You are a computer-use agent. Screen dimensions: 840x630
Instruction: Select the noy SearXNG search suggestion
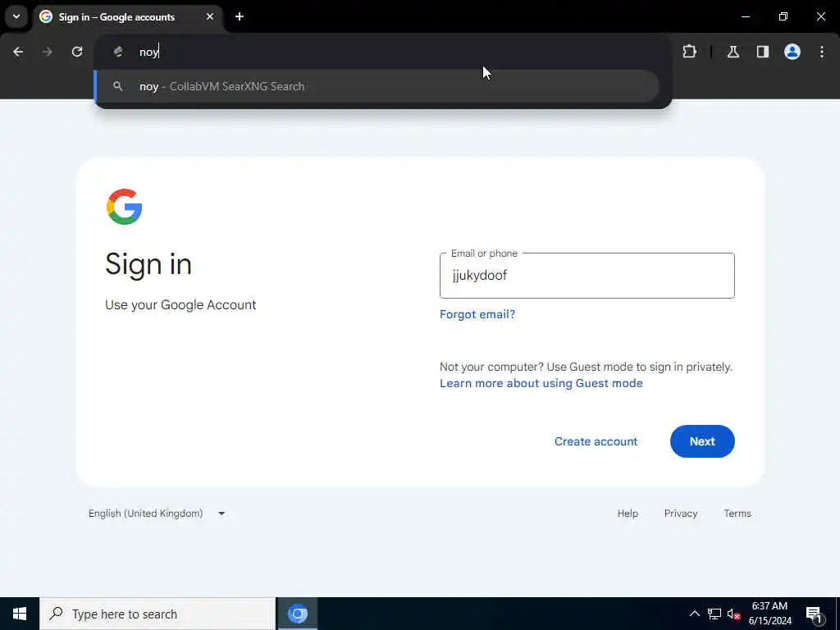(377, 86)
